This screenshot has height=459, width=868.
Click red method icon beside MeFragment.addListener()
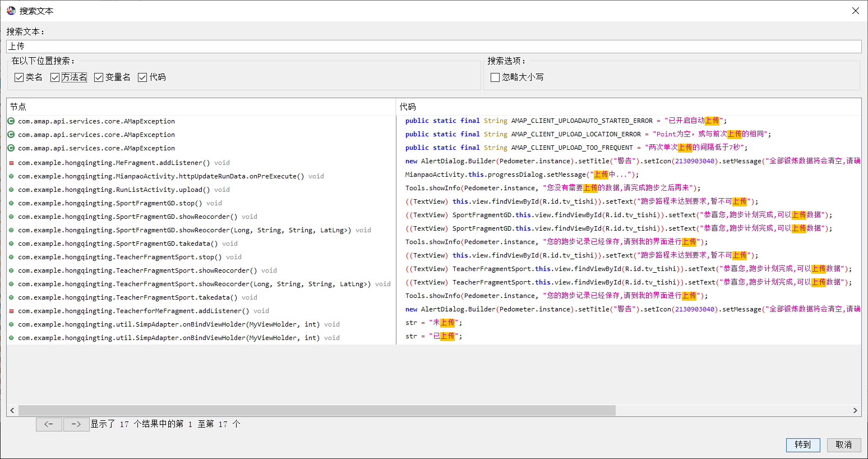click(11, 163)
